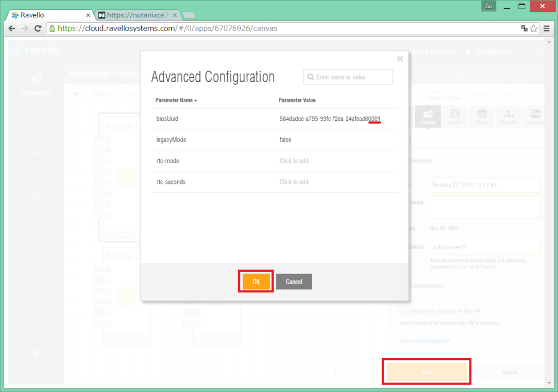This screenshot has width=558, height=392.
Task: Sort by the Parameter Name column header
Action: [176, 100]
